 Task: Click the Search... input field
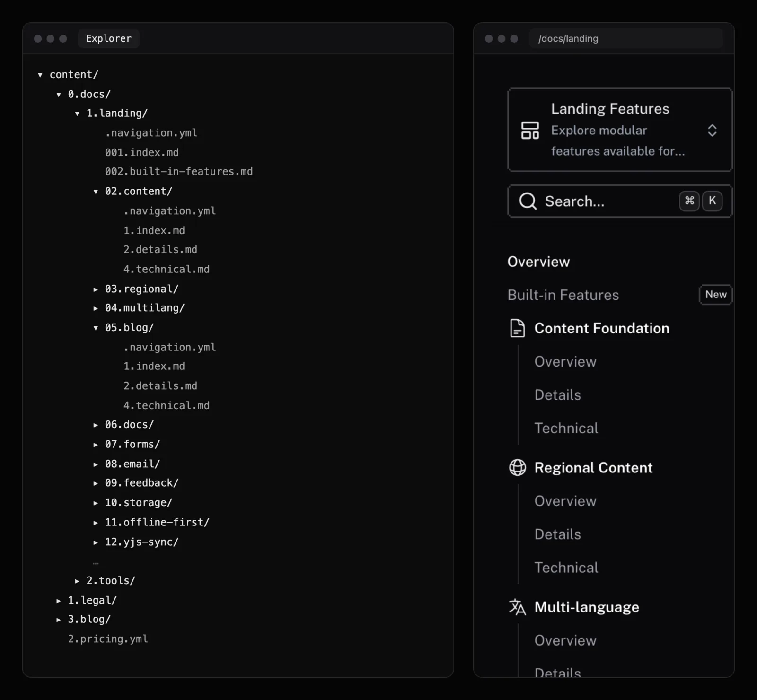click(x=620, y=201)
